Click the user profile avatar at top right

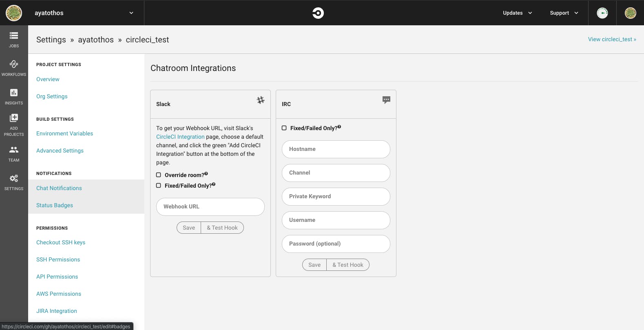630,13
